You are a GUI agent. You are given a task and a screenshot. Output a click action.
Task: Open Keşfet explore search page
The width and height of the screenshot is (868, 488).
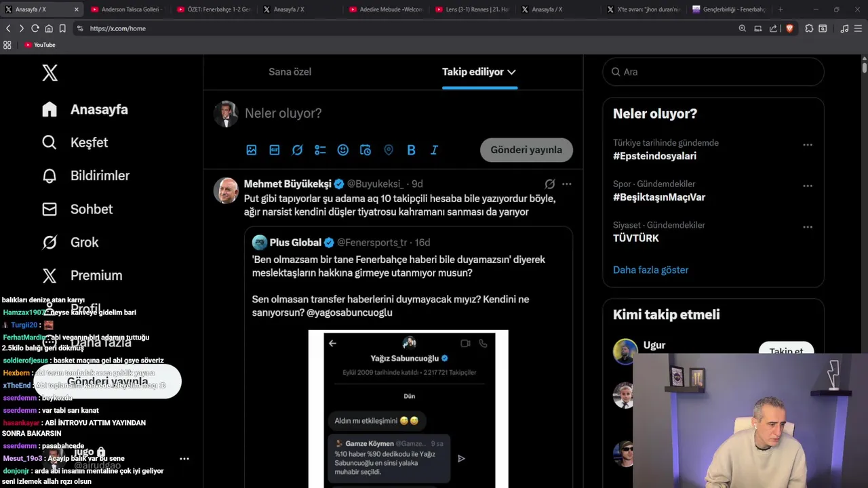[75, 142]
